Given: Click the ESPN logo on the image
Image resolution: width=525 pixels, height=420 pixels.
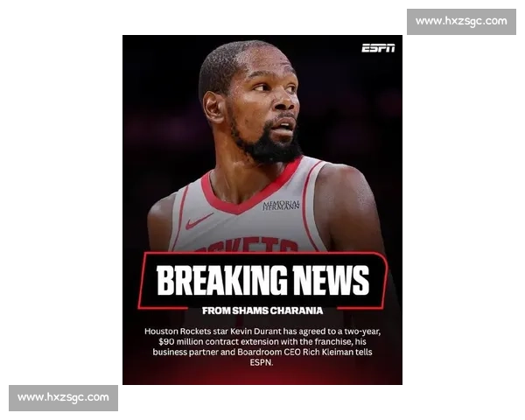Looking at the screenshot, I should coord(378,48).
